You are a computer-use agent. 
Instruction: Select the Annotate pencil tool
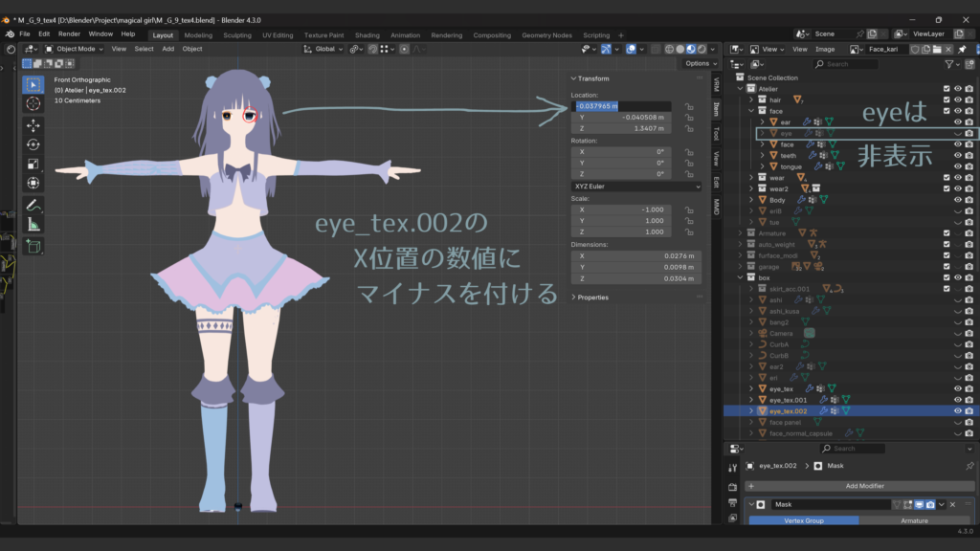pyautogui.click(x=33, y=205)
